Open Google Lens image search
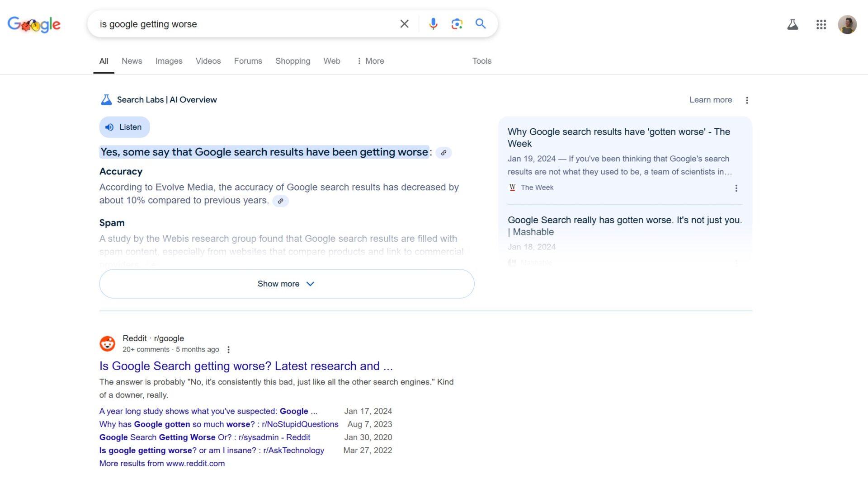The image size is (868, 488). (457, 23)
